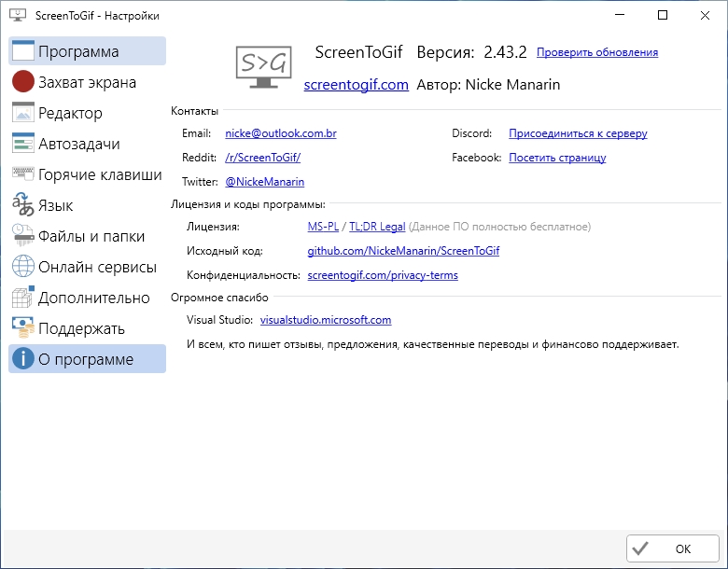Open the screentogif.com website link
The height and width of the screenshot is (569, 728).
(x=357, y=85)
